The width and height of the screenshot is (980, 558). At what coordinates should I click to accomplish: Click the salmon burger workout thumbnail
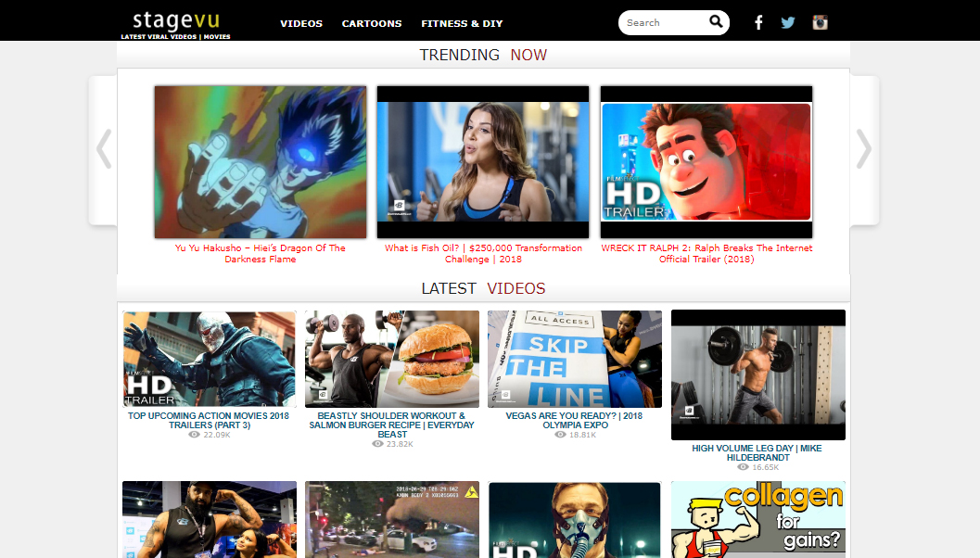pos(392,360)
